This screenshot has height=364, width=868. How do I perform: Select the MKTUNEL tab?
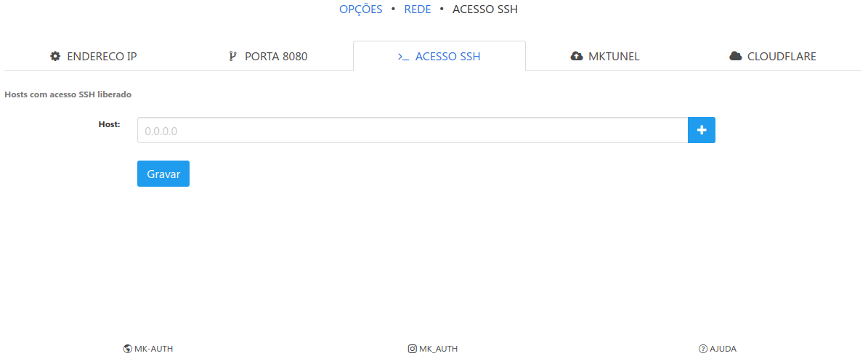[613, 57]
